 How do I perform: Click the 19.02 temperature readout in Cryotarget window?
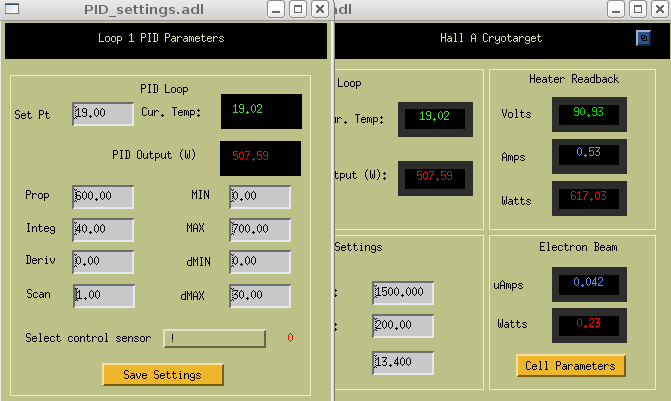tap(435, 119)
